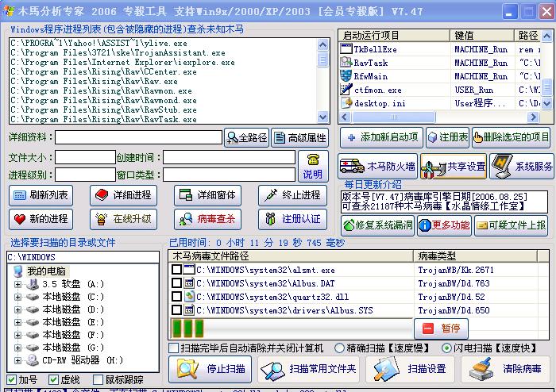556x392 pixels.
Task: Open 详细窗体 detailed window view
Action: coord(207,195)
